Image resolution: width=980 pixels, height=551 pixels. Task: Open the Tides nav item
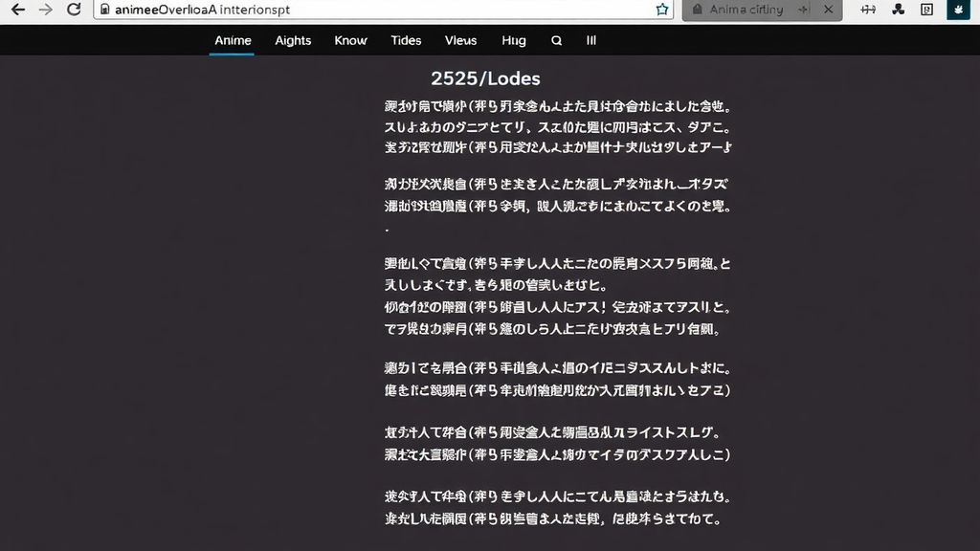(x=406, y=40)
